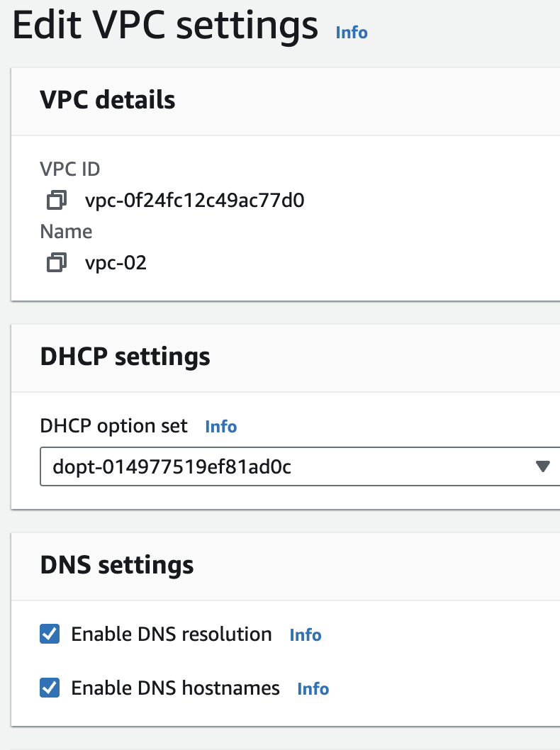Show Info for Enable DNS resolution
This screenshot has height=750, width=560.
point(306,635)
